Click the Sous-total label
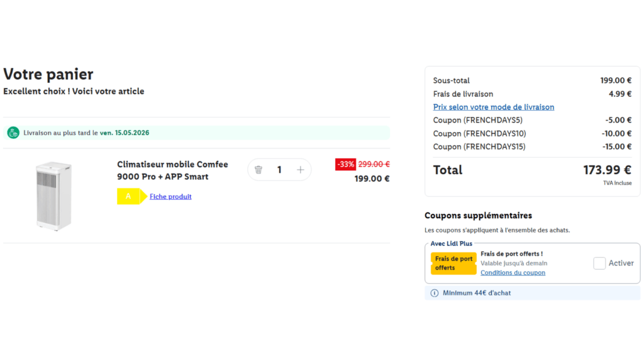 [452, 80]
